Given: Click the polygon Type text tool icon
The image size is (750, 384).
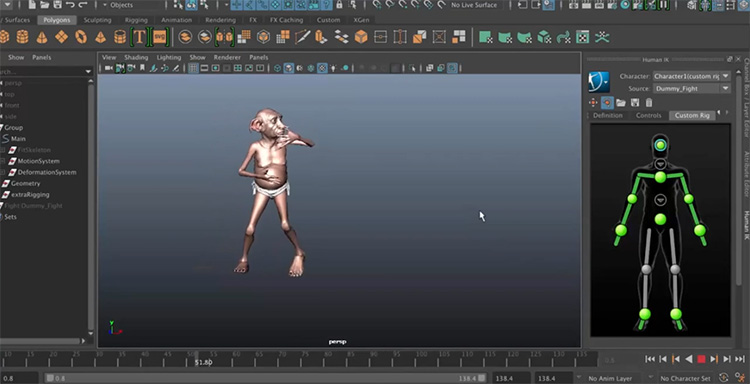Looking at the screenshot, I should pos(139,37).
